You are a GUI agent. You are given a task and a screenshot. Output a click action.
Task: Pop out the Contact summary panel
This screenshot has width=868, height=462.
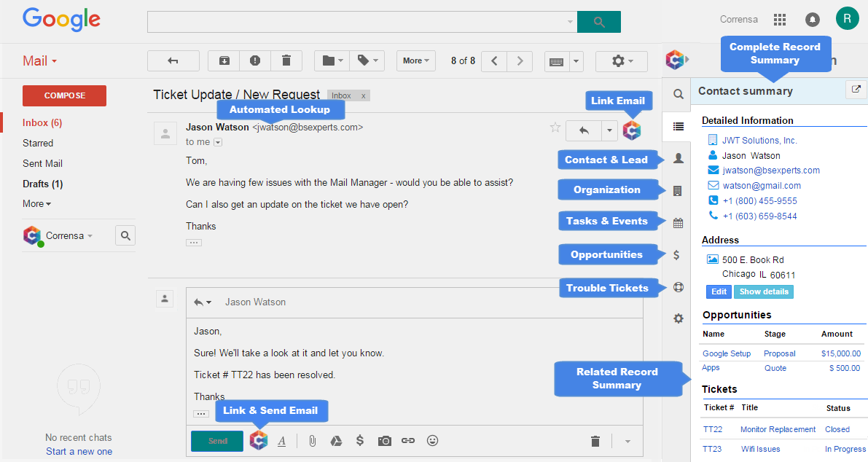point(856,90)
